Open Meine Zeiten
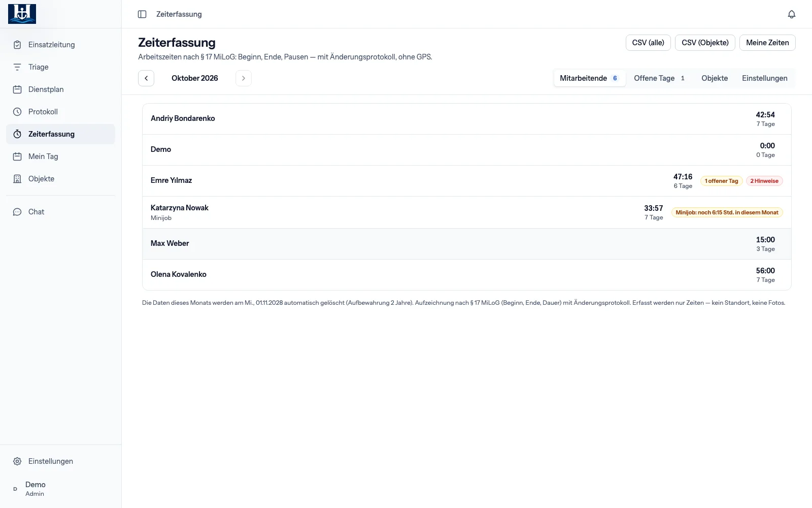The height and width of the screenshot is (508, 812). pyautogui.click(x=767, y=43)
